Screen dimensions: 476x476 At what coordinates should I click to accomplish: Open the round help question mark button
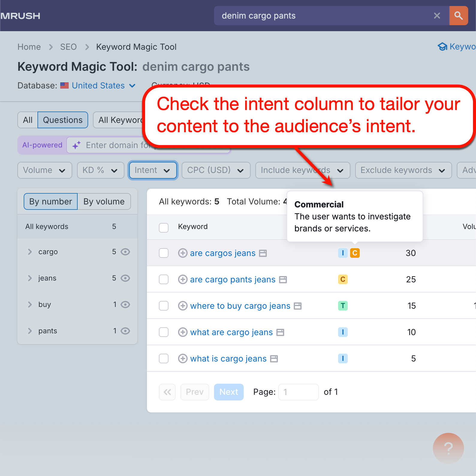[x=448, y=448]
